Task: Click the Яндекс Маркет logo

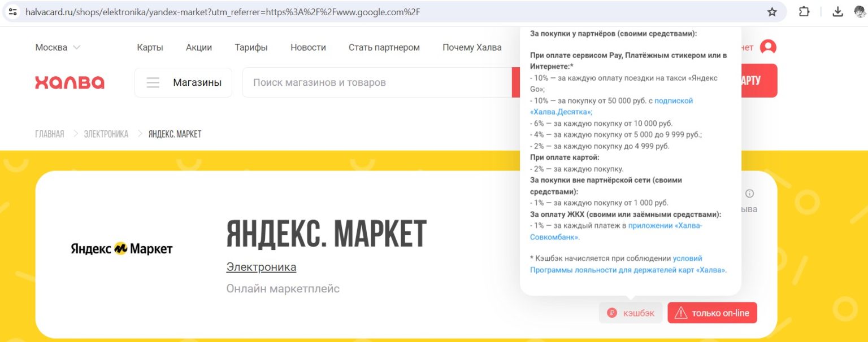Action: (121, 248)
